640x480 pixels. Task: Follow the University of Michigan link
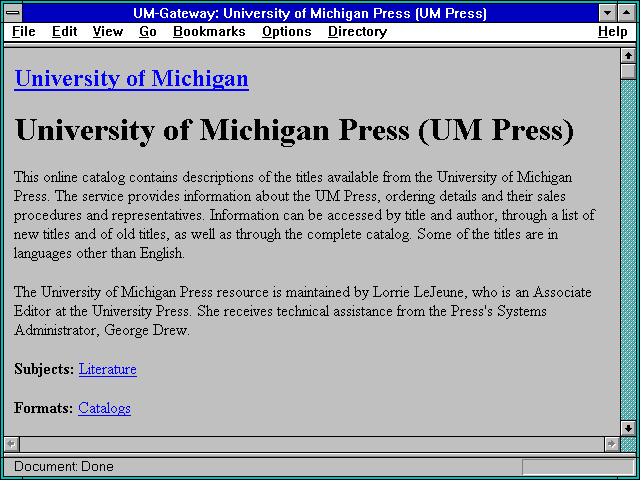[131, 79]
